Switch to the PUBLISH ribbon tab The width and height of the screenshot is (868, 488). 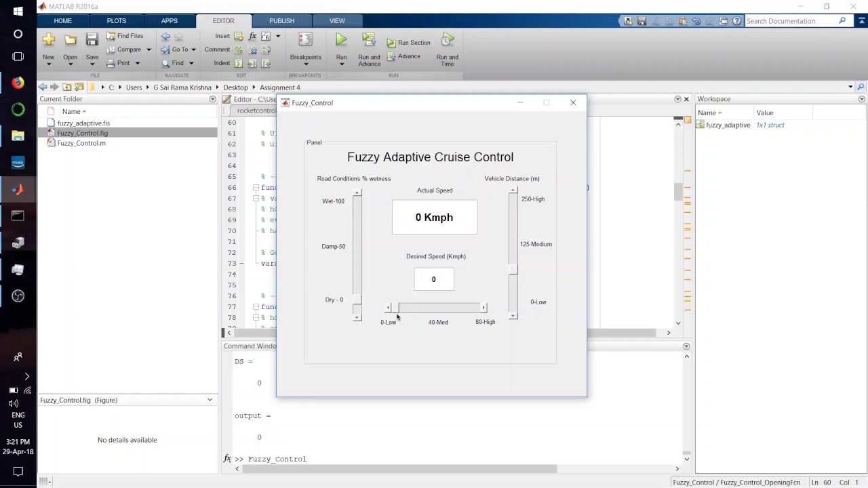coord(281,21)
